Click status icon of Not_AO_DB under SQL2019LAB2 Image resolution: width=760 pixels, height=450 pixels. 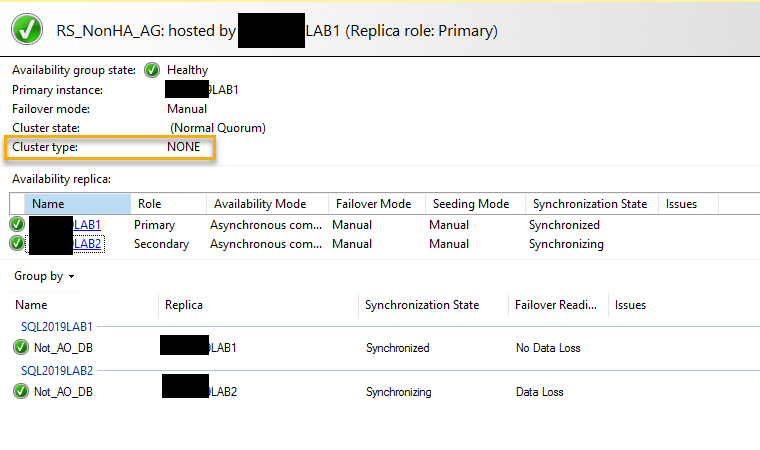tap(21, 391)
